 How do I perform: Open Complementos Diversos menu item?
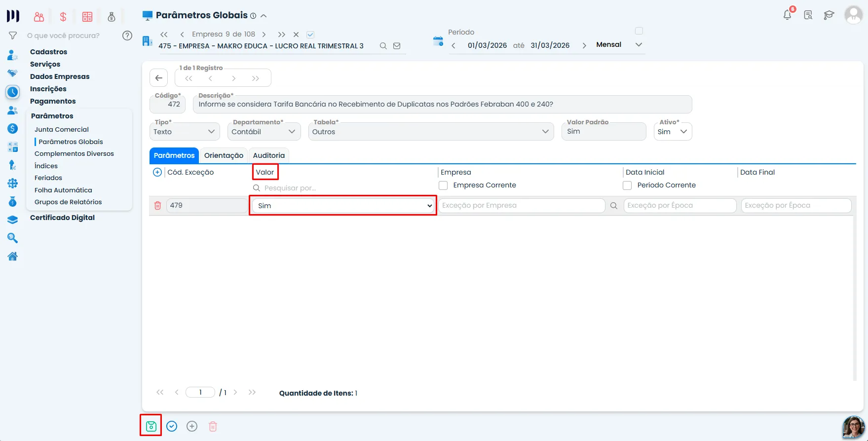pyautogui.click(x=74, y=153)
